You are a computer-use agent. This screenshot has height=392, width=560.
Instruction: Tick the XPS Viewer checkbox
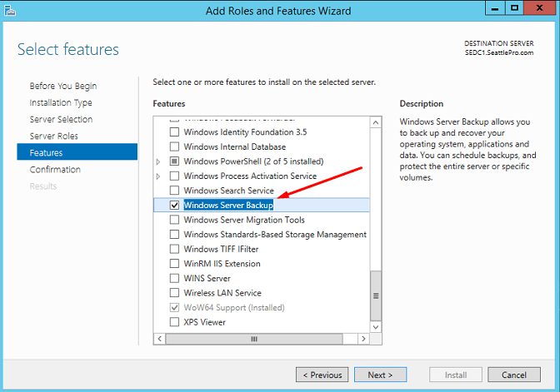click(x=174, y=322)
